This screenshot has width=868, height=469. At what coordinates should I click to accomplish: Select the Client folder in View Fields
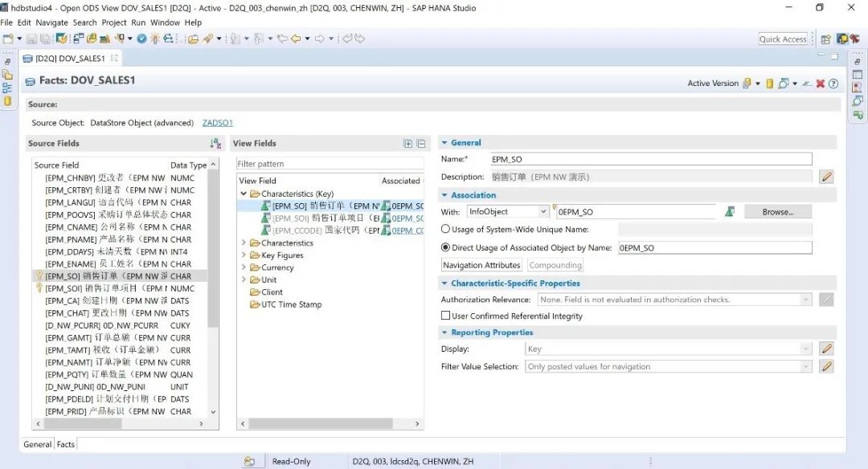click(272, 292)
